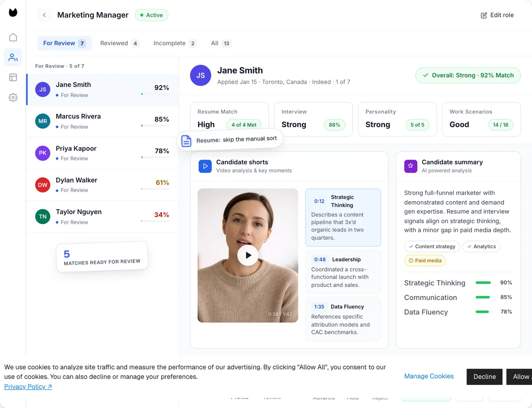Click the Analytics tag

(481, 246)
